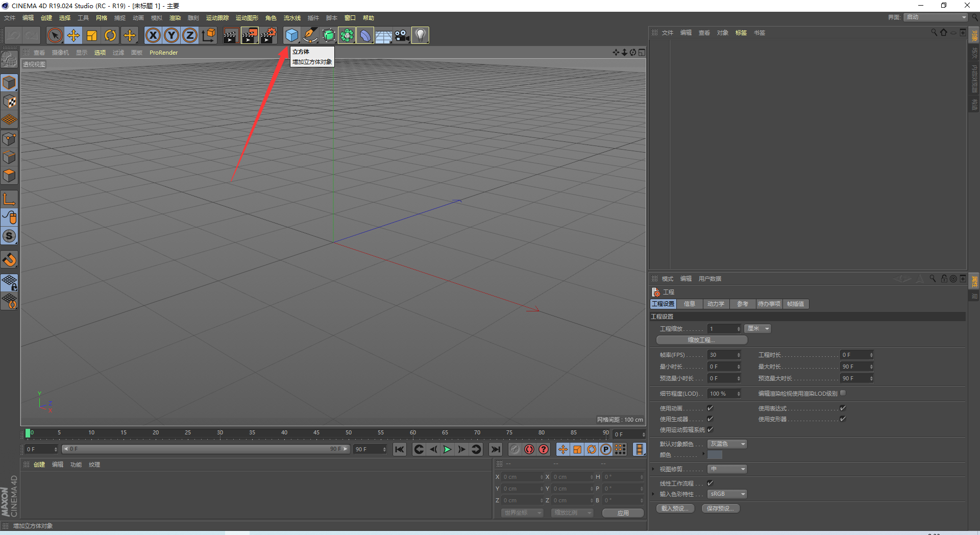Open the 世界坐标 dropdown
The height and width of the screenshot is (535, 980).
(522, 513)
